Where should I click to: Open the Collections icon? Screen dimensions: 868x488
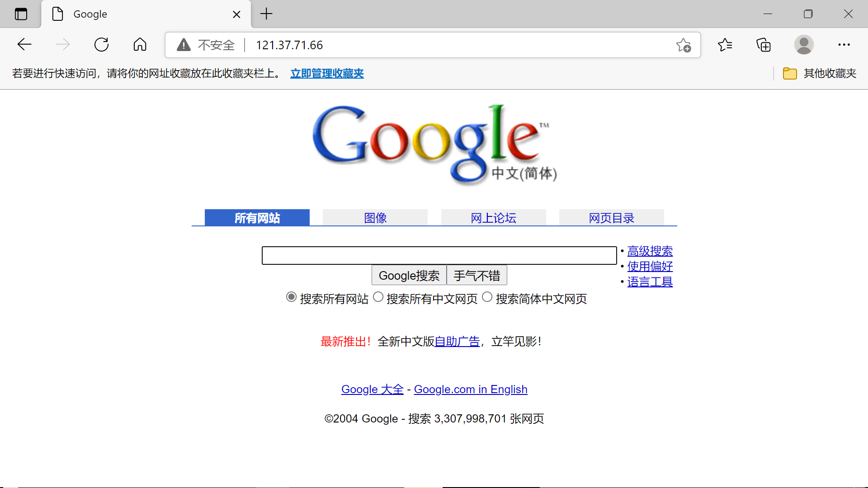pos(764,45)
